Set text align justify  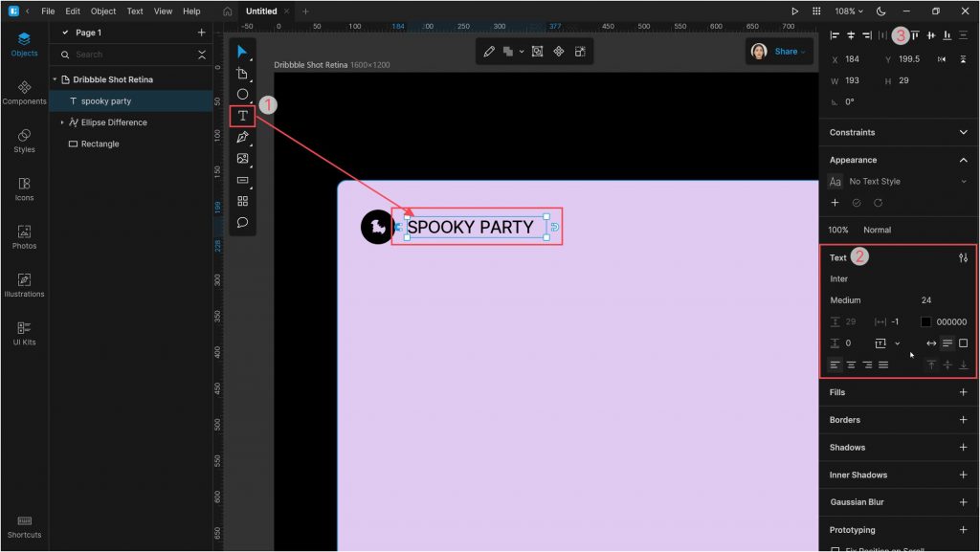[x=883, y=364]
